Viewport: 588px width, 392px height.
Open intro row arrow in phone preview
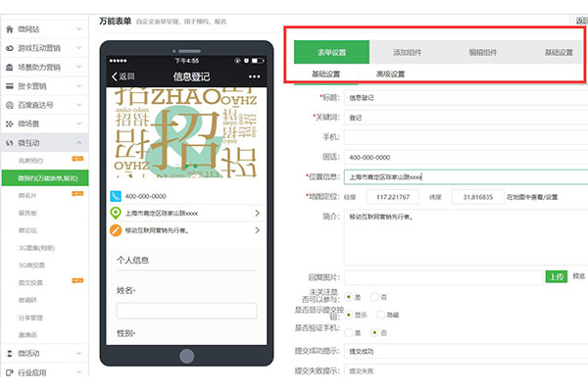tap(257, 230)
